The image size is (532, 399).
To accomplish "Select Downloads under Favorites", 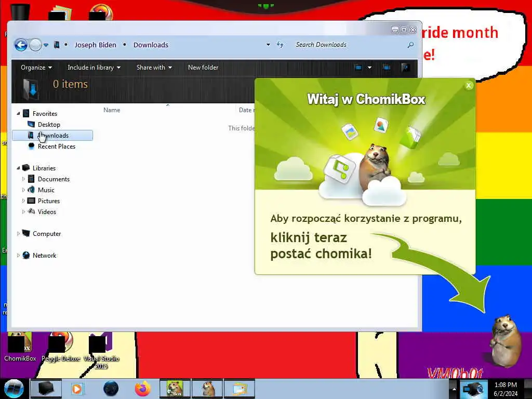I will [52, 136].
